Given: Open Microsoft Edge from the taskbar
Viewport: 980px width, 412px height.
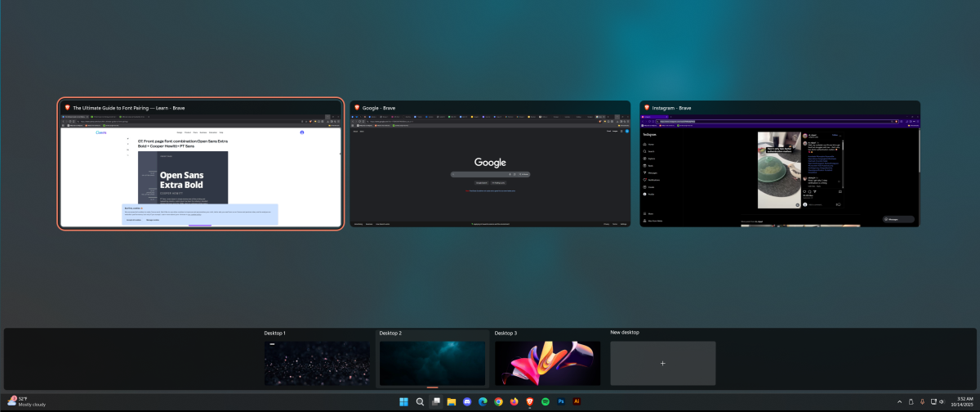Looking at the screenshot, I should coord(483,401).
